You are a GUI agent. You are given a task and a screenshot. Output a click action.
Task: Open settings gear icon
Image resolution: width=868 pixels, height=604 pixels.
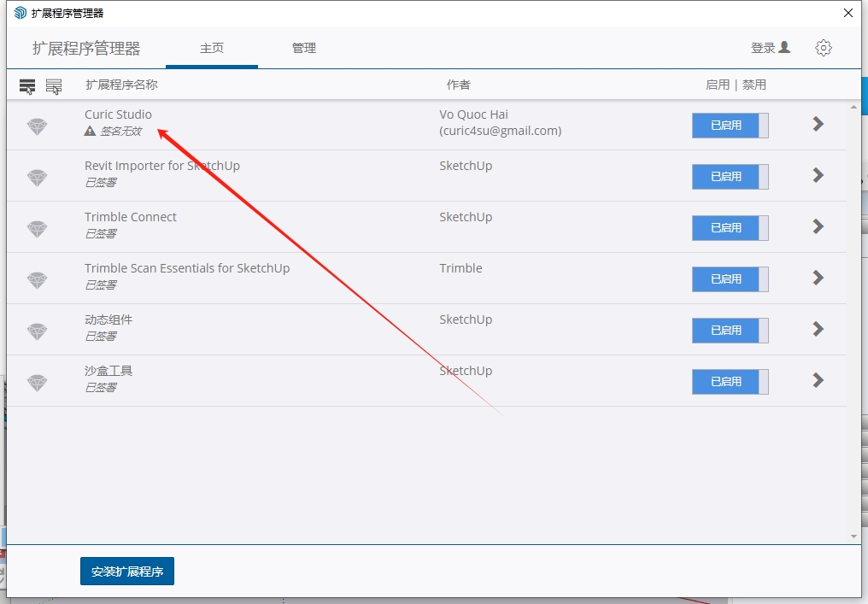[x=824, y=48]
